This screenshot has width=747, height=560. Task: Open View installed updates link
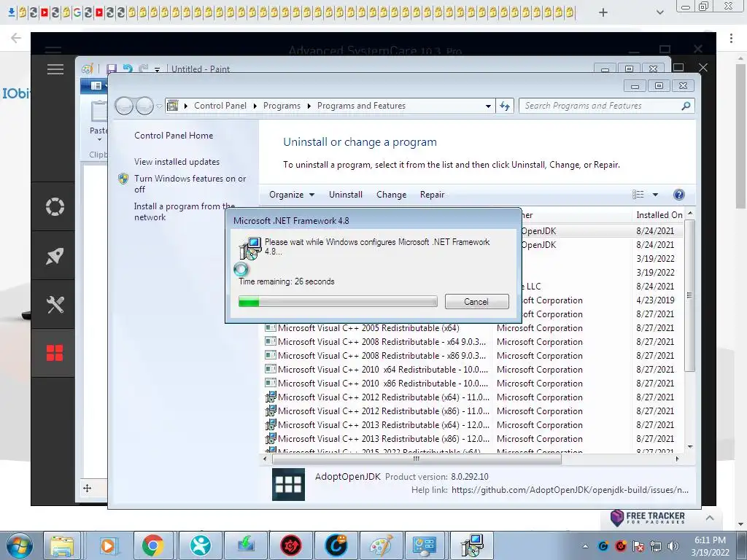coord(177,161)
